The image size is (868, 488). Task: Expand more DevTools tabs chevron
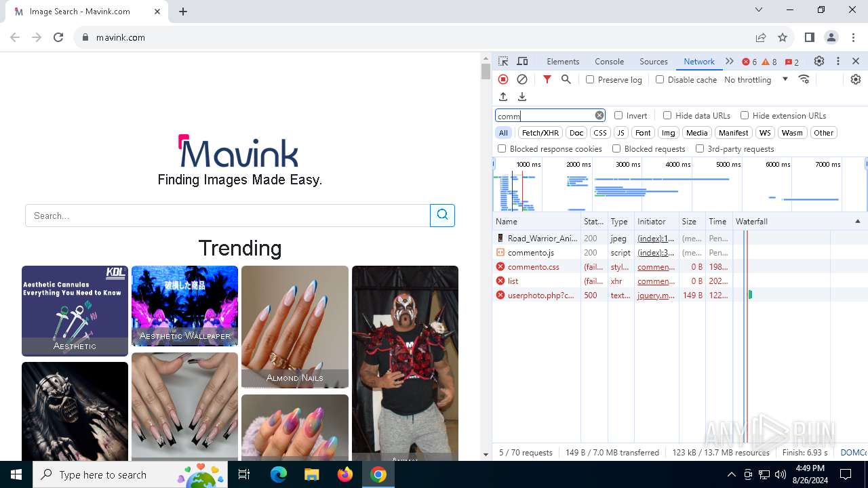click(x=730, y=61)
